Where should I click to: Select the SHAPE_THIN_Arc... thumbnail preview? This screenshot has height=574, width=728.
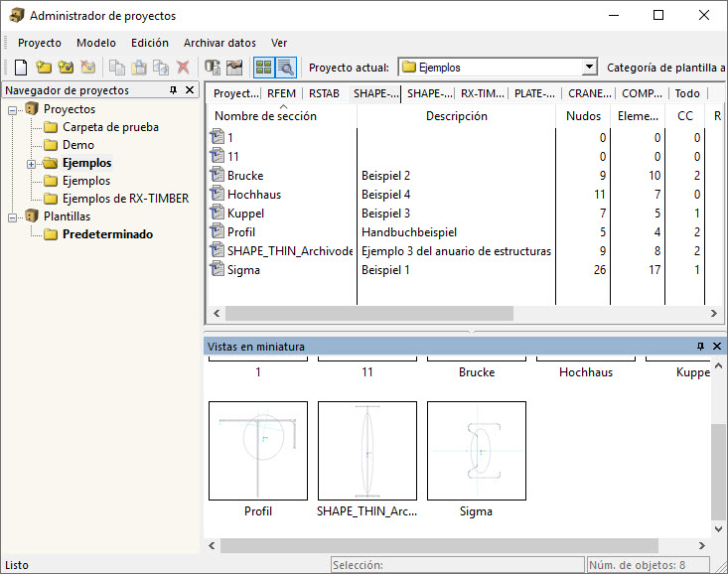(367, 451)
